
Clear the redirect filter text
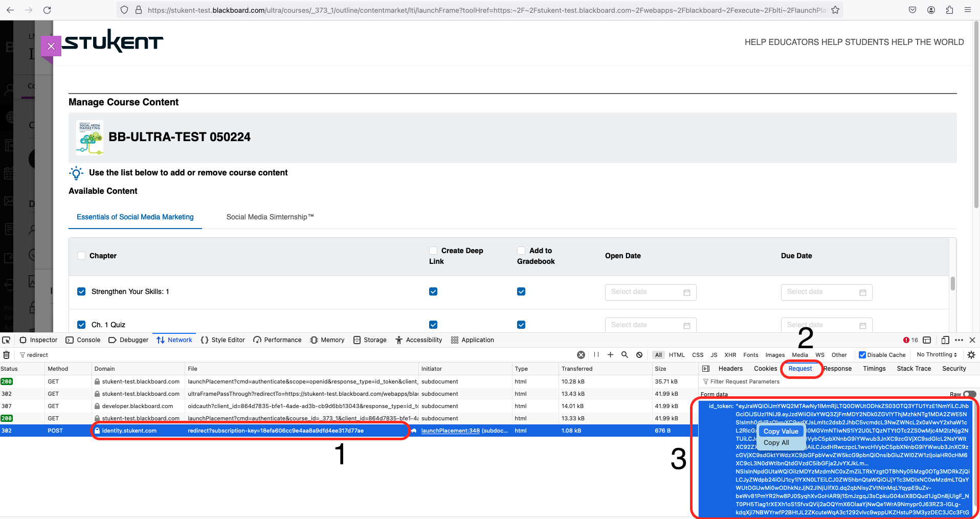(581, 355)
